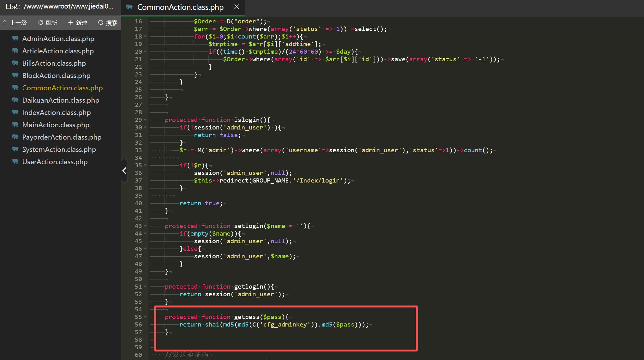Open IndexAction.class.php in the sidebar

[57, 112]
